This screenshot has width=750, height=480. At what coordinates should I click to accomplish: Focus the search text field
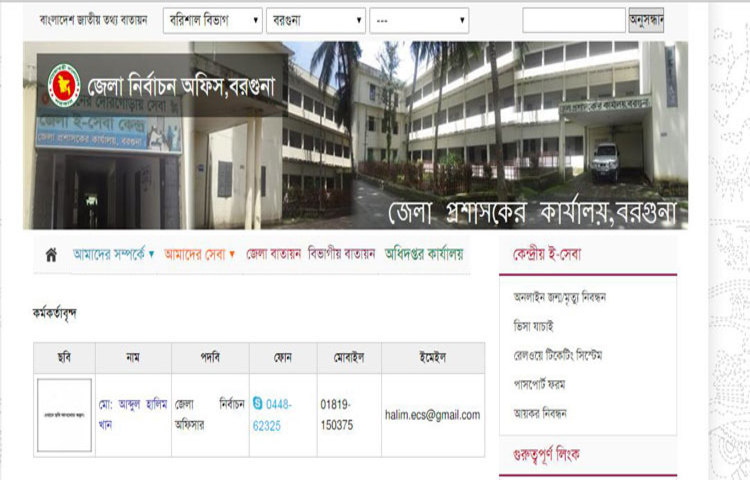pyautogui.click(x=574, y=20)
